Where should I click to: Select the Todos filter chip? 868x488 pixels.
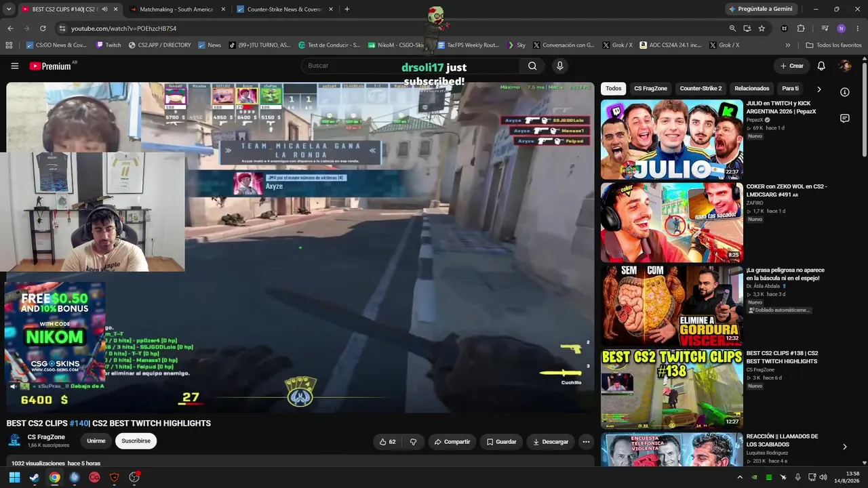[x=614, y=89]
